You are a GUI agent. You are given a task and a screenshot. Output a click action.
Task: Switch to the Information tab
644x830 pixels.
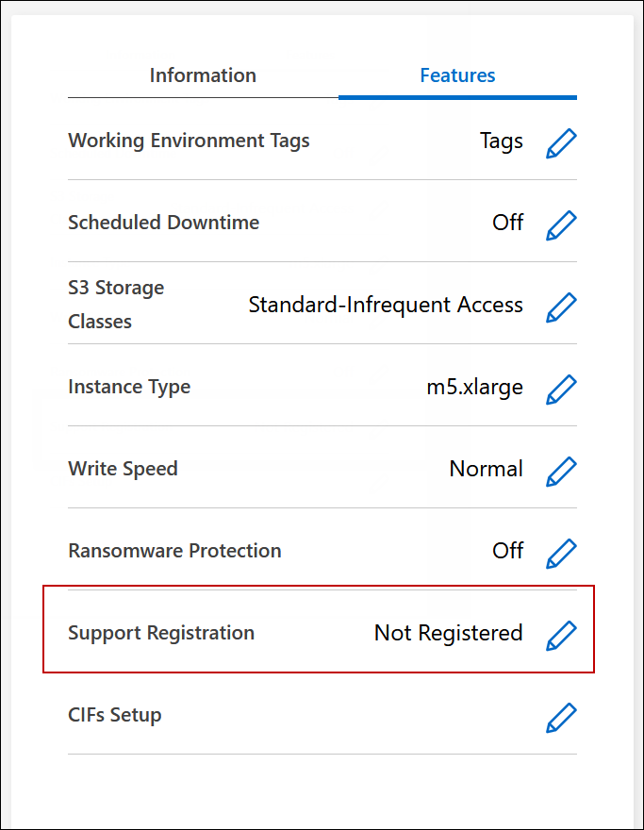203,75
